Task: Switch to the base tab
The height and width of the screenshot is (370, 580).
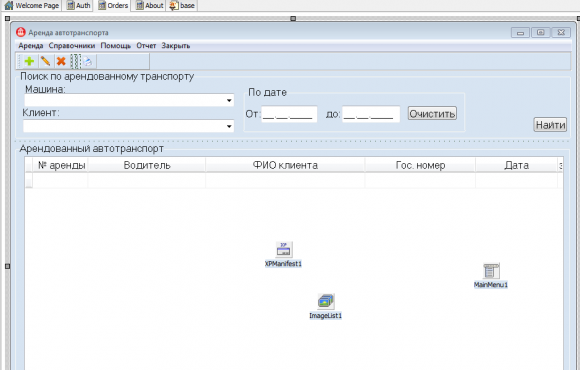Action: click(x=182, y=6)
